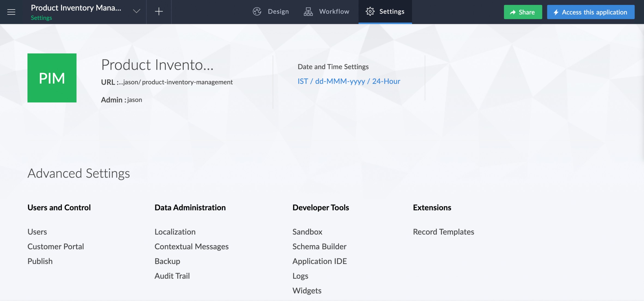Open the Application IDE link
Image resolution: width=644 pixels, height=301 pixels.
319,261
